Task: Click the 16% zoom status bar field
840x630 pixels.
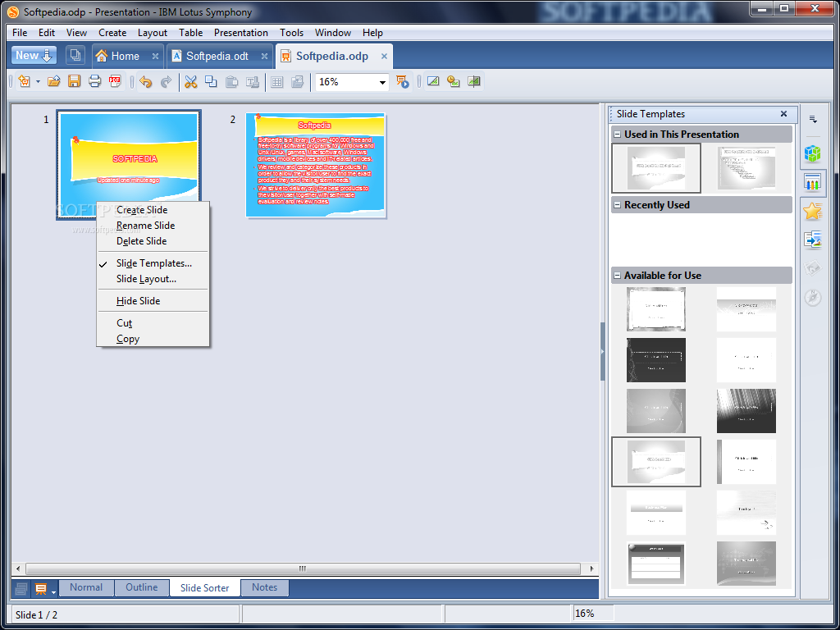Action: pyautogui.click(x=594, y=614)
